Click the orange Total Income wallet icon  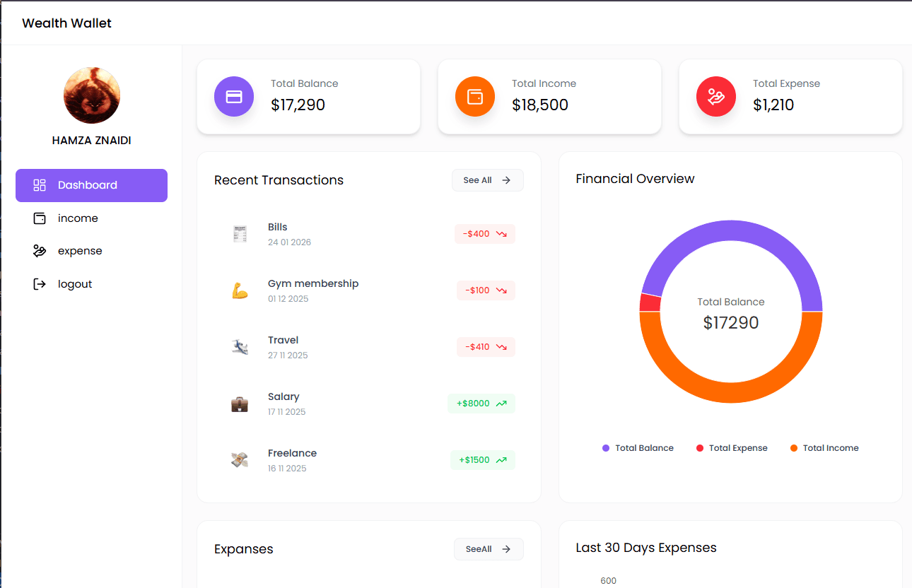tap(475, 97)
